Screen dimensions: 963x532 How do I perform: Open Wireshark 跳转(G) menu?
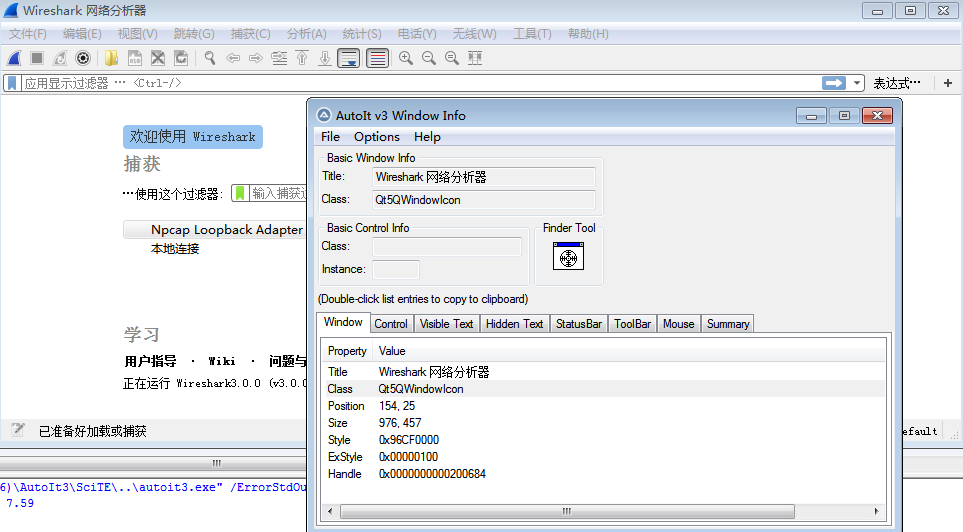(x=194, y=34)
